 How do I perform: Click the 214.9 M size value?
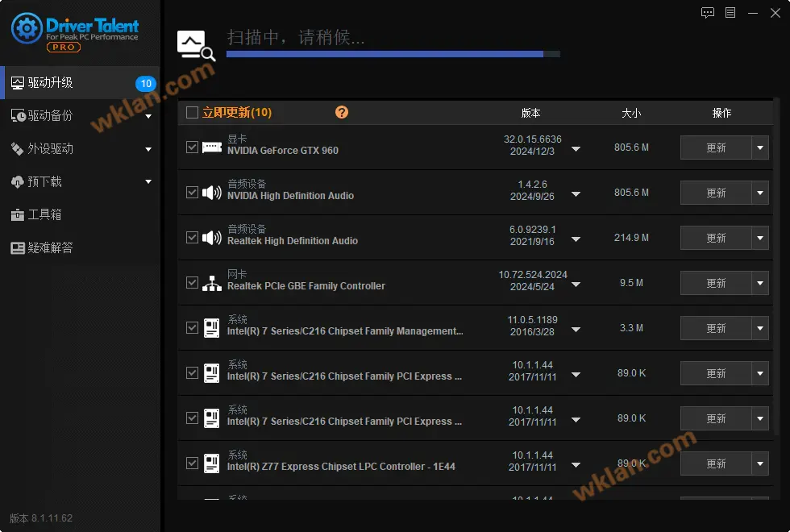(x=631, y=237)
